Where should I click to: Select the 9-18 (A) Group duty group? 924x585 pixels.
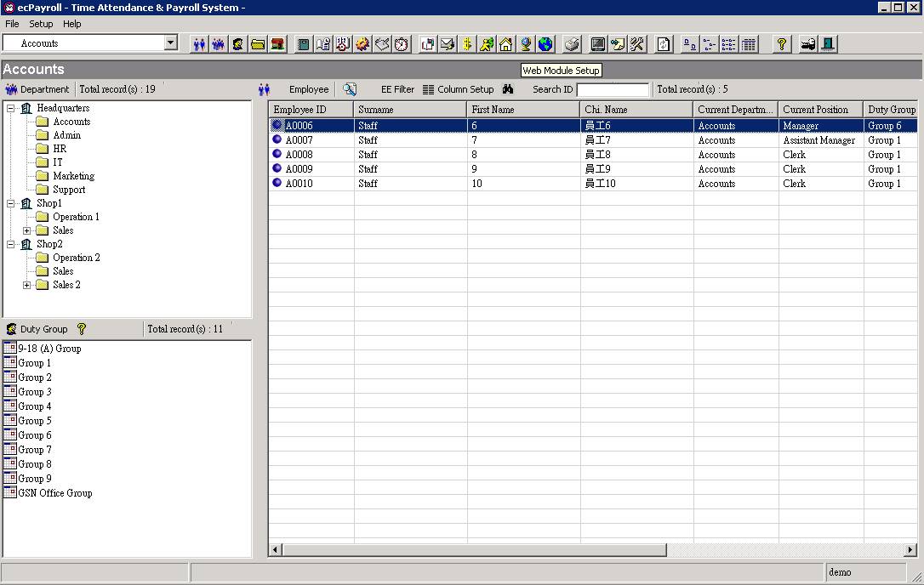(49, 349)
